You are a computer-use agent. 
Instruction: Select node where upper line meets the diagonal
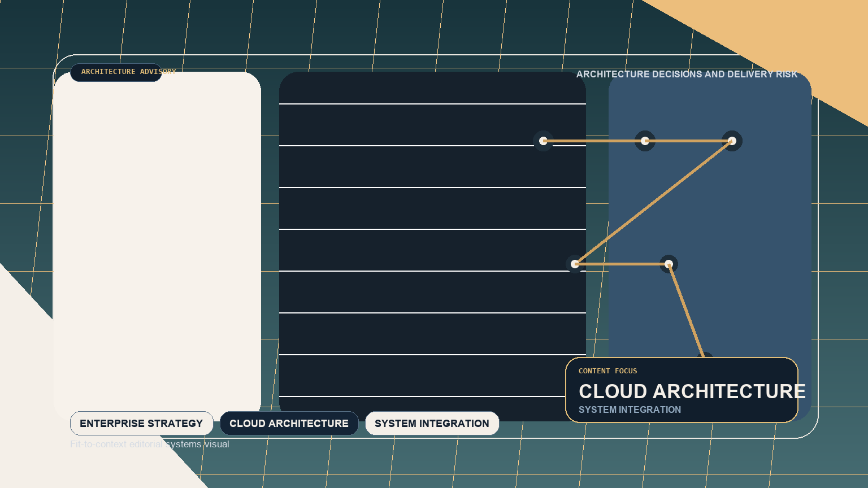[732, 141]
